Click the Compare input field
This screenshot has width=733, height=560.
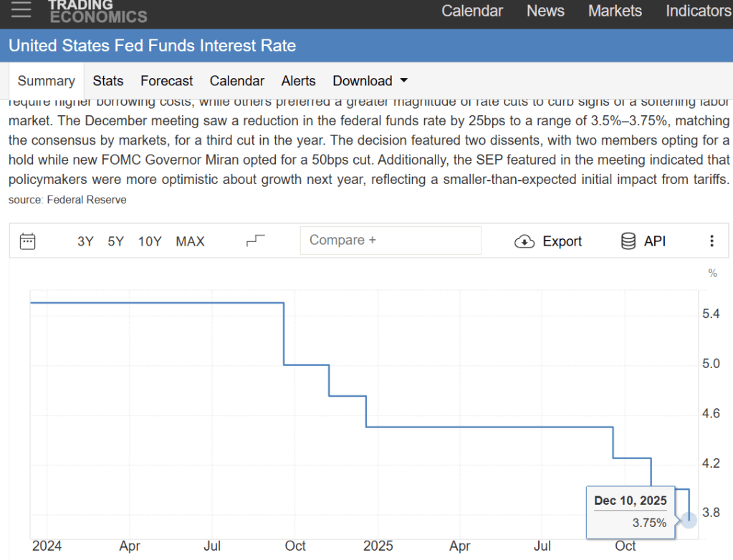(391, 241)
